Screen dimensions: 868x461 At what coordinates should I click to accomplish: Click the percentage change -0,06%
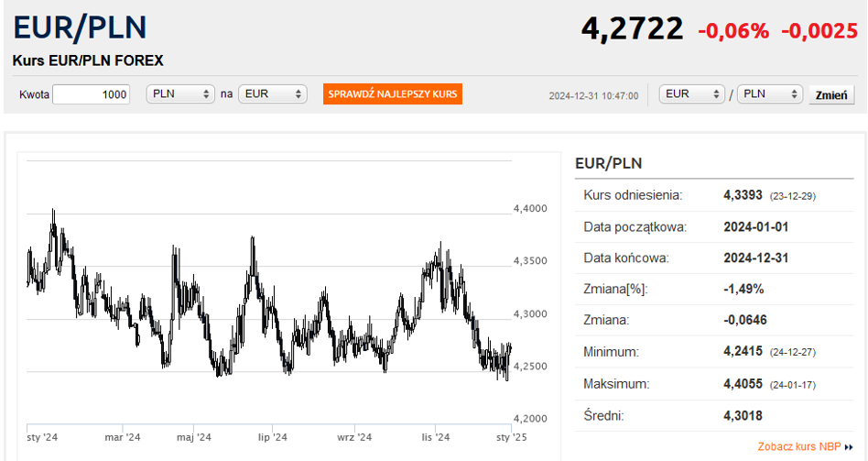coord(733,31)
